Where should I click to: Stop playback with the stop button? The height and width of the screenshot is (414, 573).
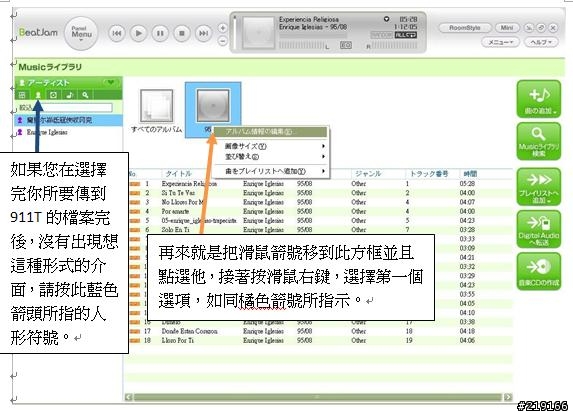[182, 33]
